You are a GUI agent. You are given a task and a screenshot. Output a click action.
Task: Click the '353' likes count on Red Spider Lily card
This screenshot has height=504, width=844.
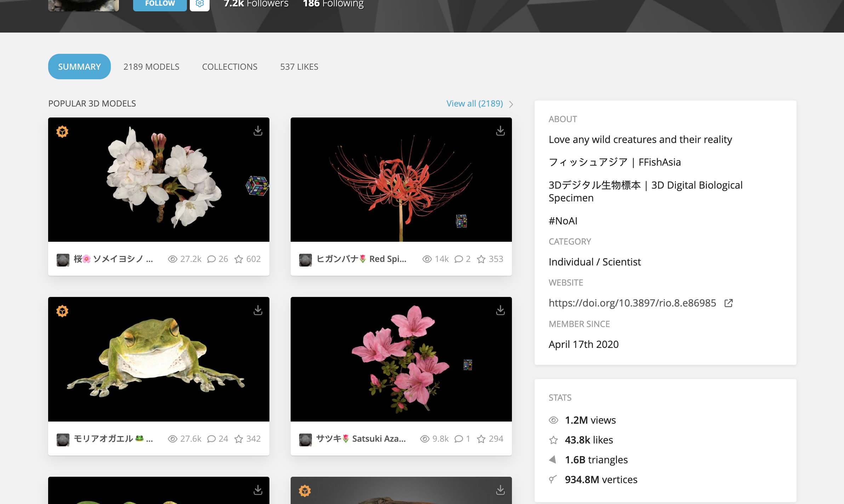coord(496,259)
